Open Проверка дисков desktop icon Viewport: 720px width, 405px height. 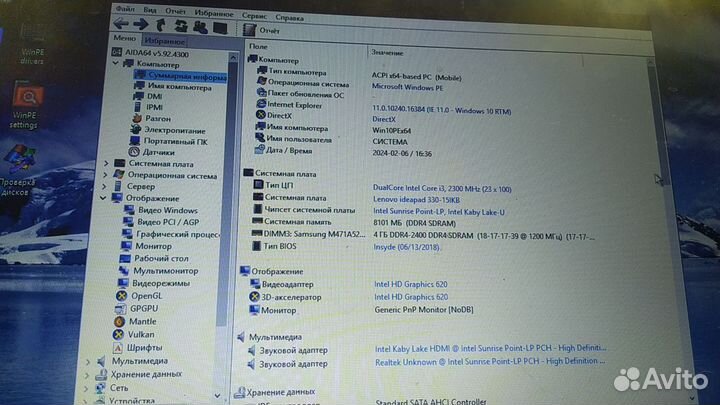pos(17,171)
